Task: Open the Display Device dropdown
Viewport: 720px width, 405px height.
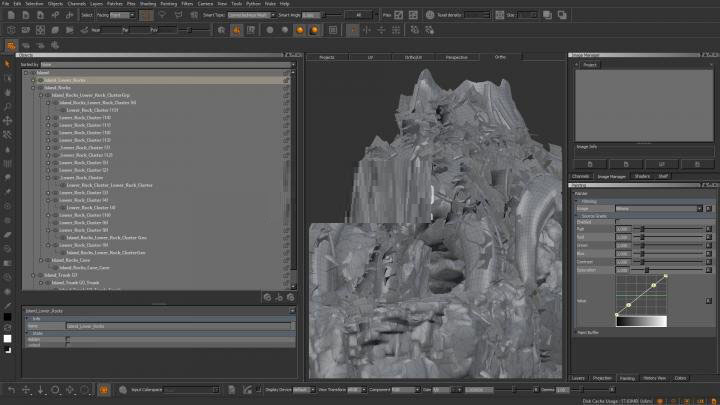Action: pos(304,390)
